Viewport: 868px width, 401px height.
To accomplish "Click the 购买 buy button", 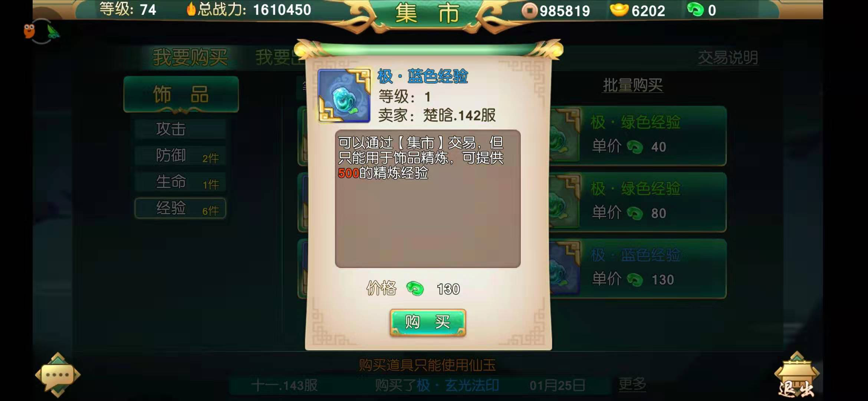I will click(x=428, y=322).
